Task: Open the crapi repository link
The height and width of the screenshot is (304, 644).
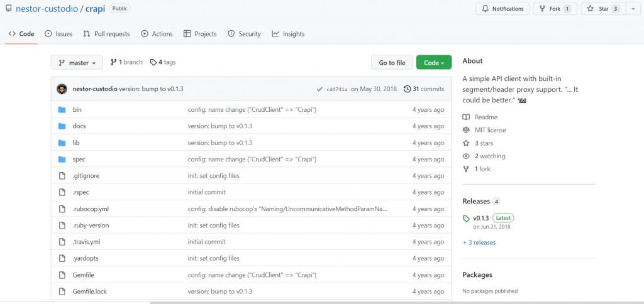Action: [x=95, y=9]
